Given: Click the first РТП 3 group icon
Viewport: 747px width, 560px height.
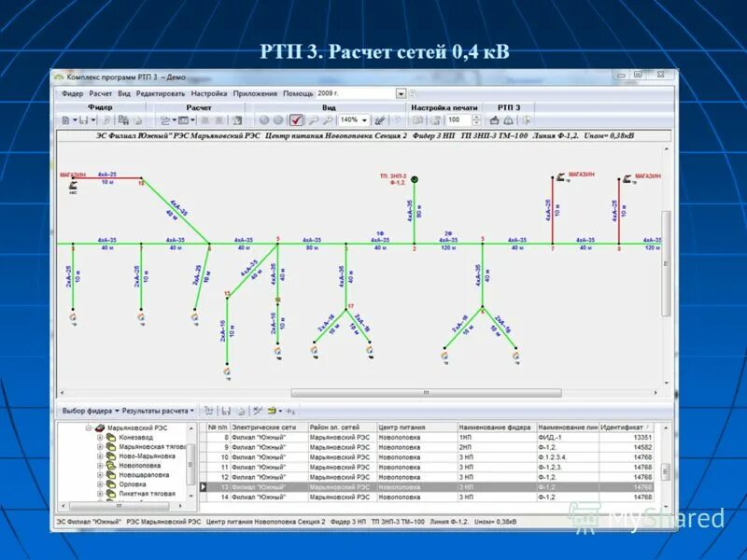Looking at the screenshot, I should pyautogui.click(x=494, y=120).
